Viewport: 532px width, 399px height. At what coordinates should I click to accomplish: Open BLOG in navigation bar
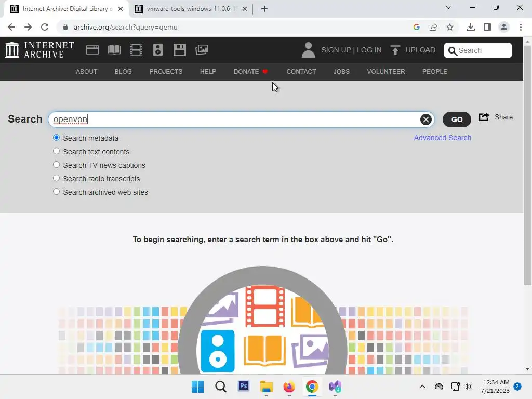point(123,72)
